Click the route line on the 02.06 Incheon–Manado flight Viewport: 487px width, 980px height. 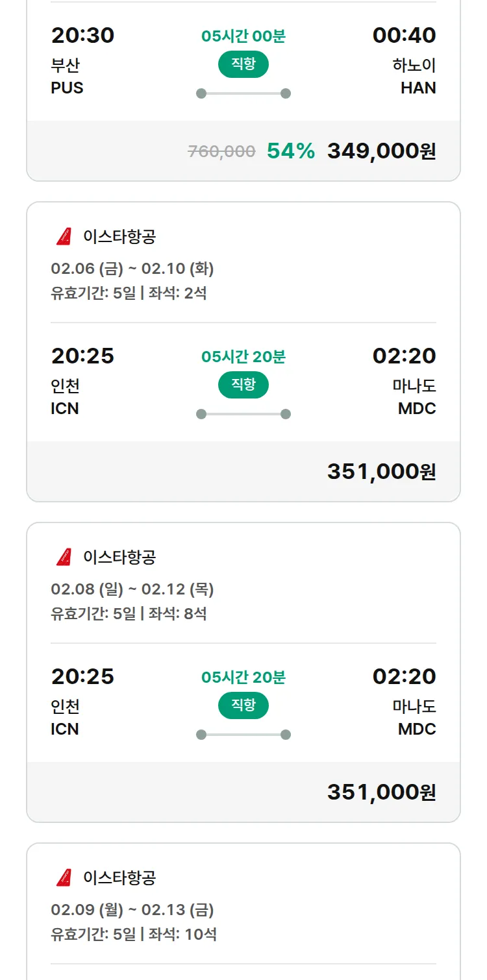[243, 414]
